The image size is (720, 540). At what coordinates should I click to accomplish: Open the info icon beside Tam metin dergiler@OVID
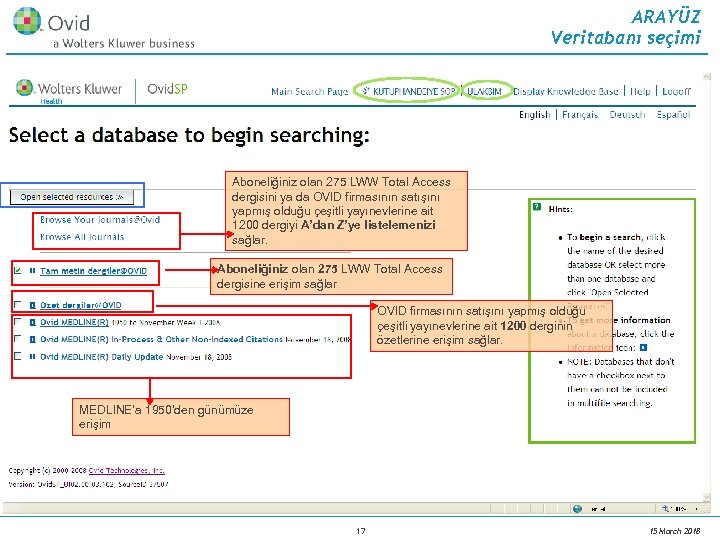click(32, 271)
